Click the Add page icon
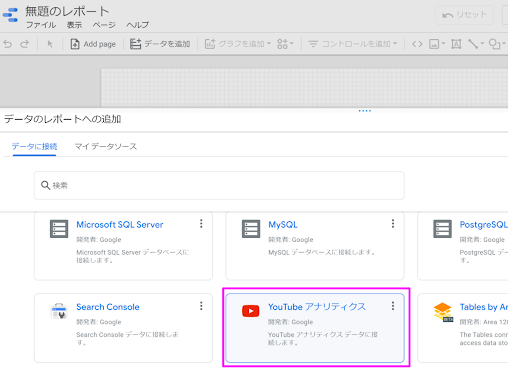 pyautogui.click(x=75, y=44)
